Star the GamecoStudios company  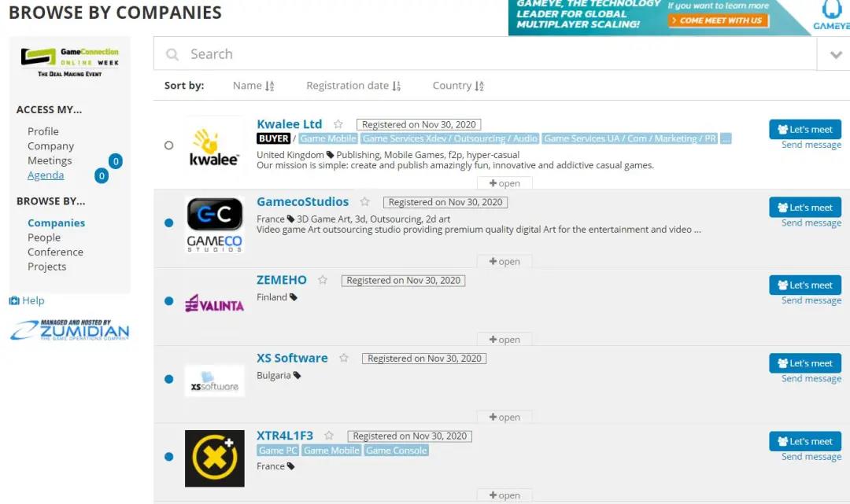click(x=365, y=201)
